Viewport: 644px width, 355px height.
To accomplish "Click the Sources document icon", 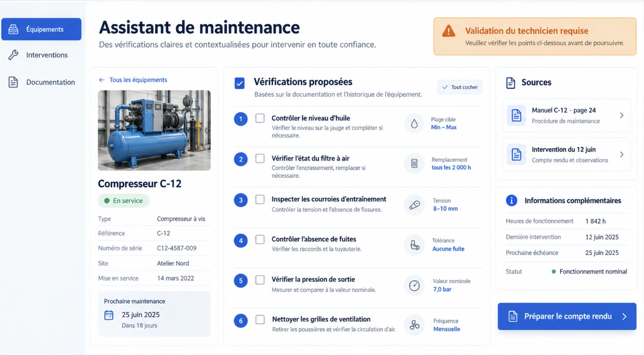I will coord(511,83).
